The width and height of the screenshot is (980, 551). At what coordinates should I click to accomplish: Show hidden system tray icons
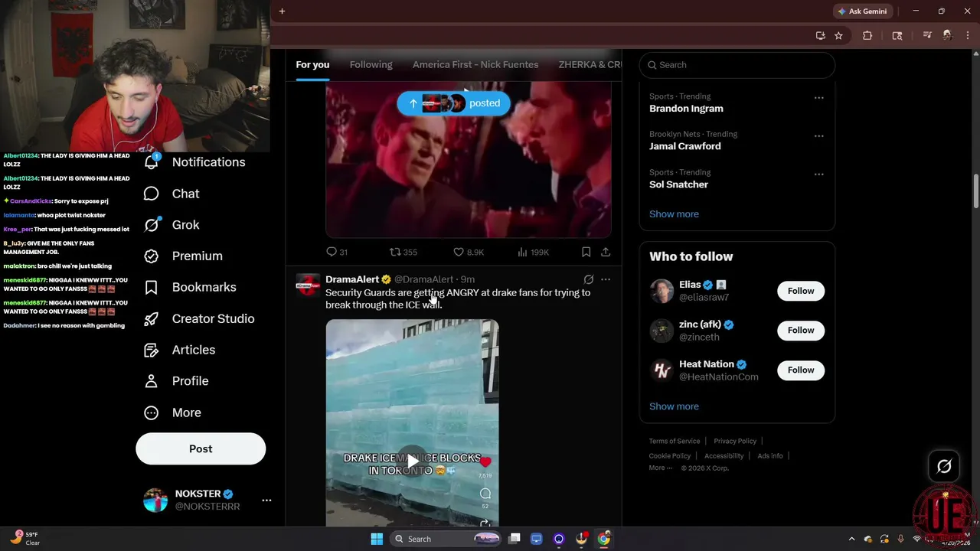[x=851, y=539]
